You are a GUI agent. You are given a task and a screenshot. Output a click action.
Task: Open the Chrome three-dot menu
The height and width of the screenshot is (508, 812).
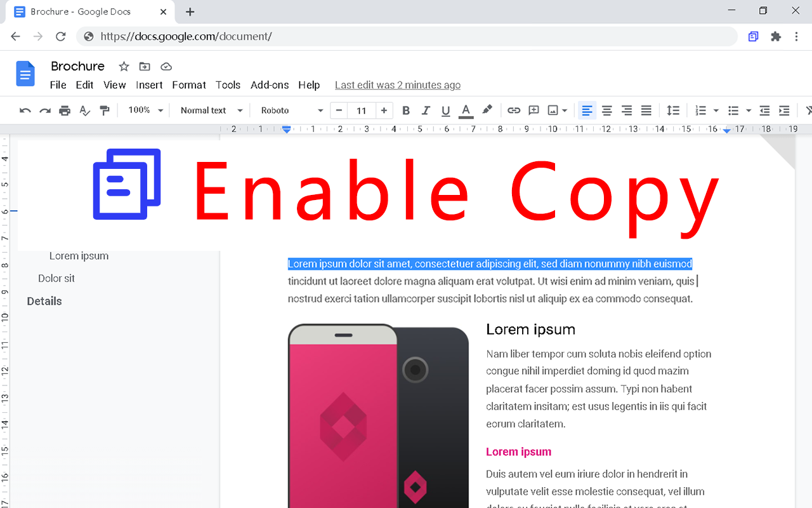[796, 37]
